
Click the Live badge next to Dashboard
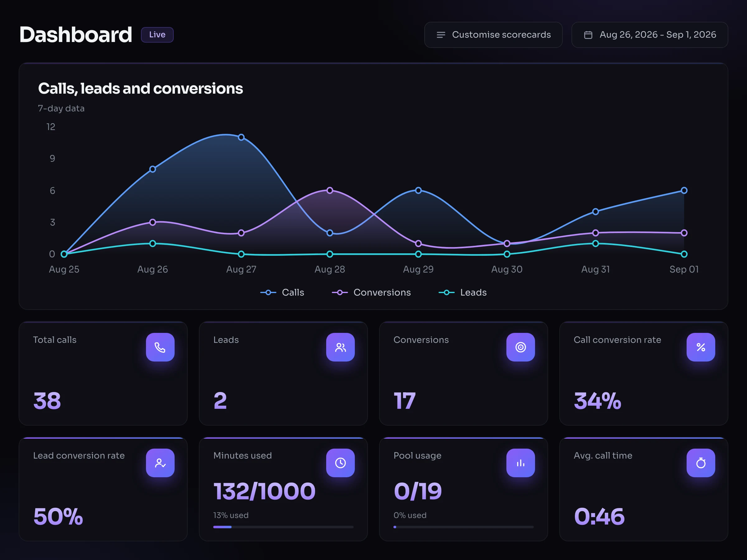(x=157, y=35)
